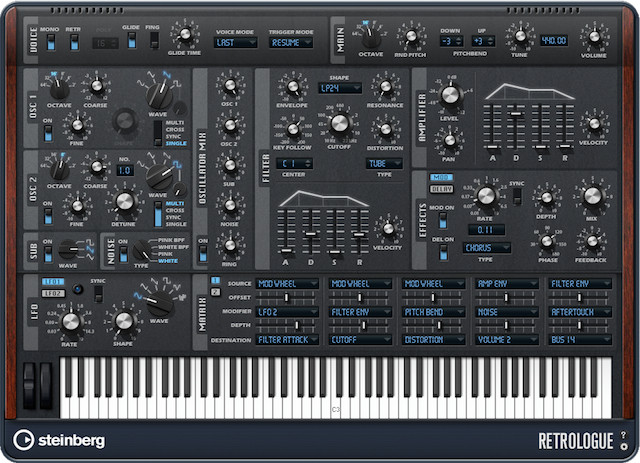Open the effects Type Chorus dropdown

(487, 248)
